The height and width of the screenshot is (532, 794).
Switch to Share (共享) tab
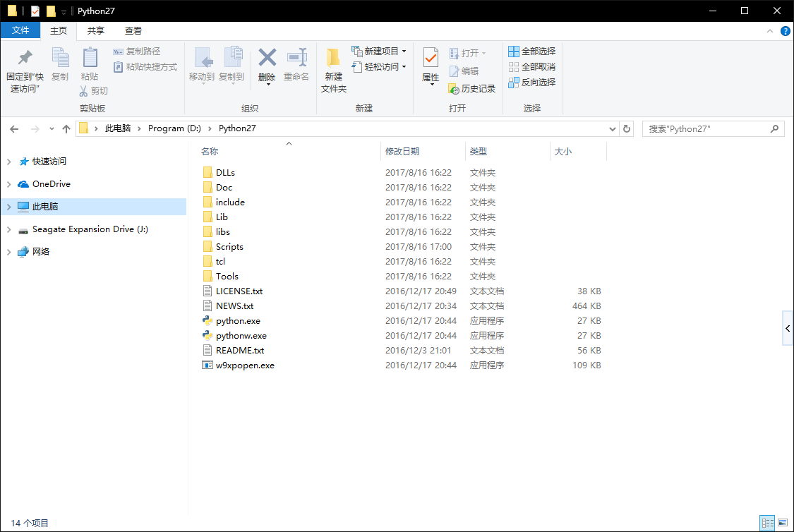coord(96,31)
